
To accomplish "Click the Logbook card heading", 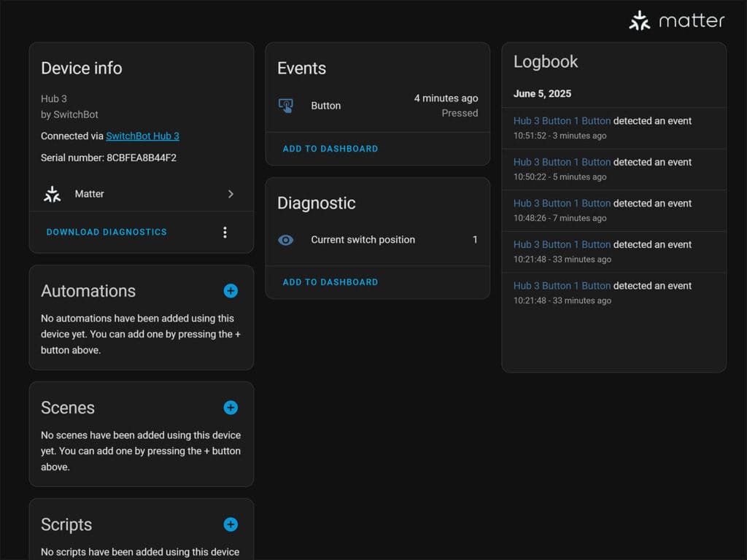I will (546, 62).
